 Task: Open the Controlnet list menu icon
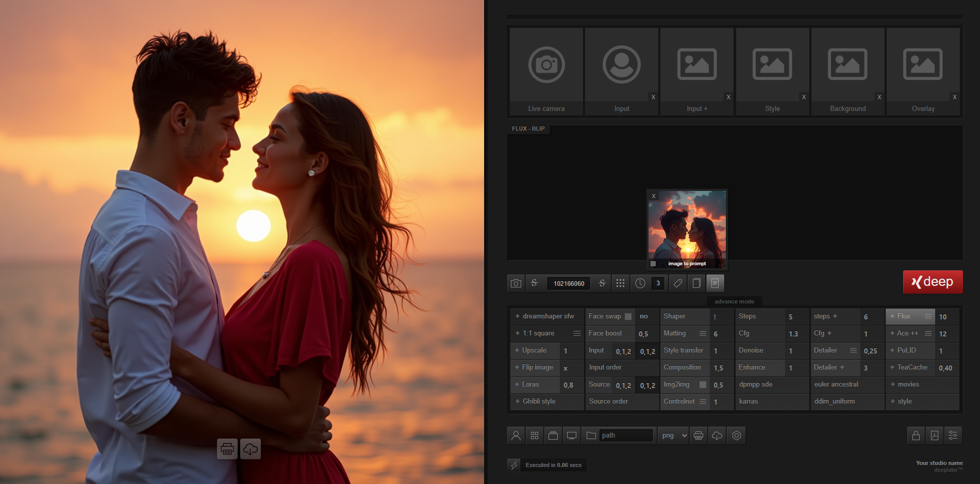pos(703,401)
